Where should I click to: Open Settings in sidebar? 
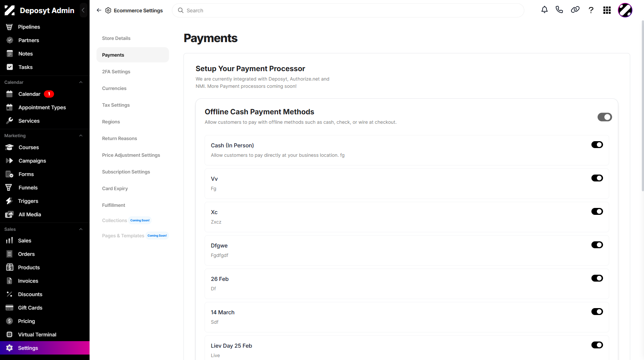pos(45,348)
